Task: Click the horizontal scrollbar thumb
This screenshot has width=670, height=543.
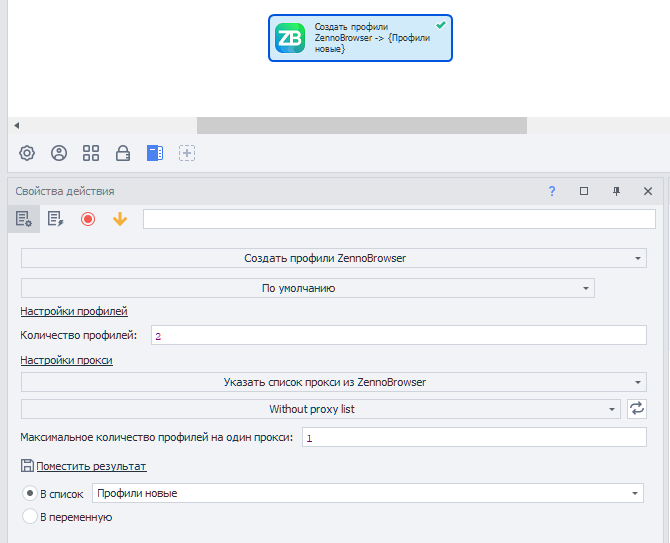Action: point(361,126)
